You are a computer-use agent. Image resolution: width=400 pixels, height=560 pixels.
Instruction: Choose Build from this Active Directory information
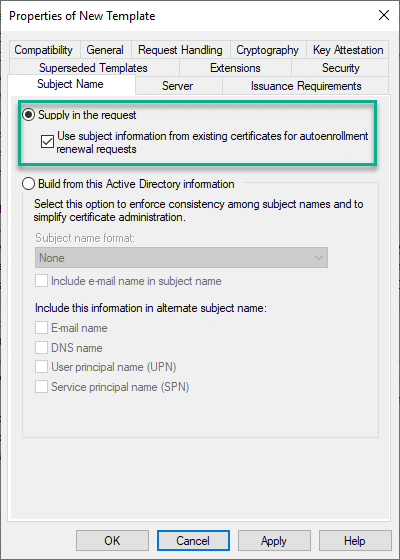pos(29,184)
